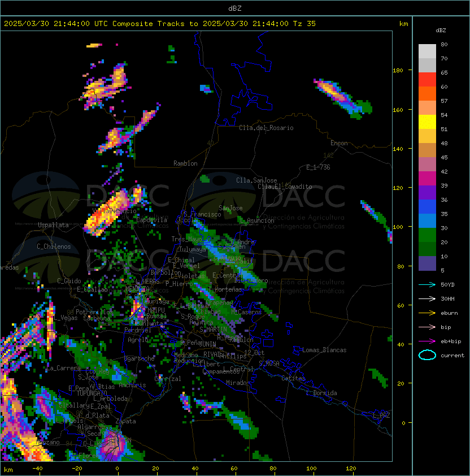Click the Tulumaya place label
470x476 pixels.
(192, 249)
